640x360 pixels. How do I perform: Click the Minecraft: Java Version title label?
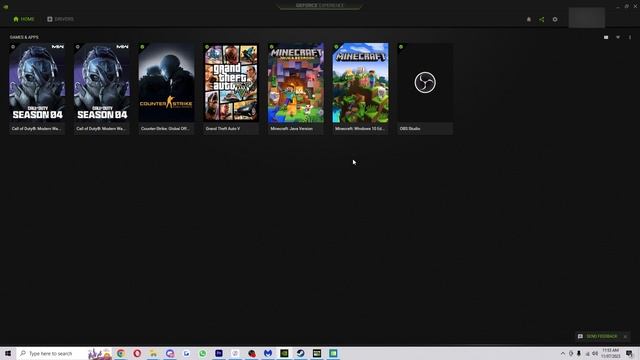coord(291,129)
